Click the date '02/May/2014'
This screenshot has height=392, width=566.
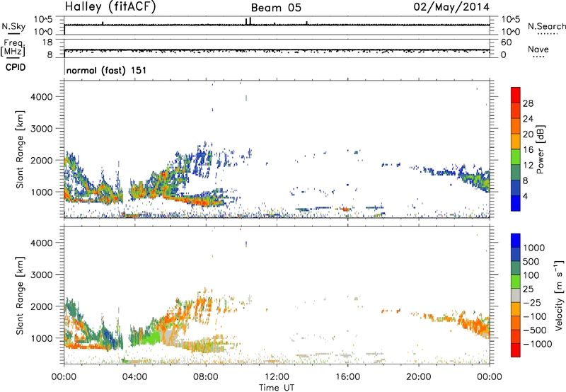(x=451, y=7)
